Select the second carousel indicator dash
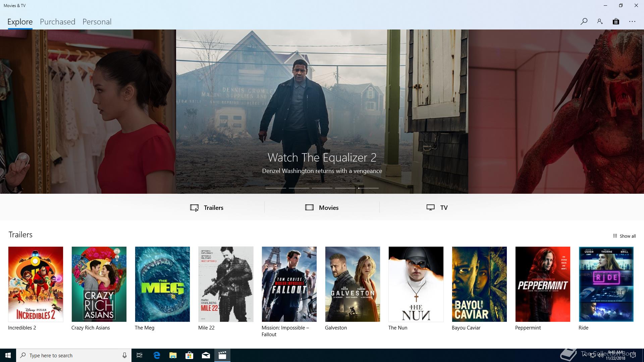Image resolution: width=644 pixels, height=362 pixels. (x=299, y=188)
